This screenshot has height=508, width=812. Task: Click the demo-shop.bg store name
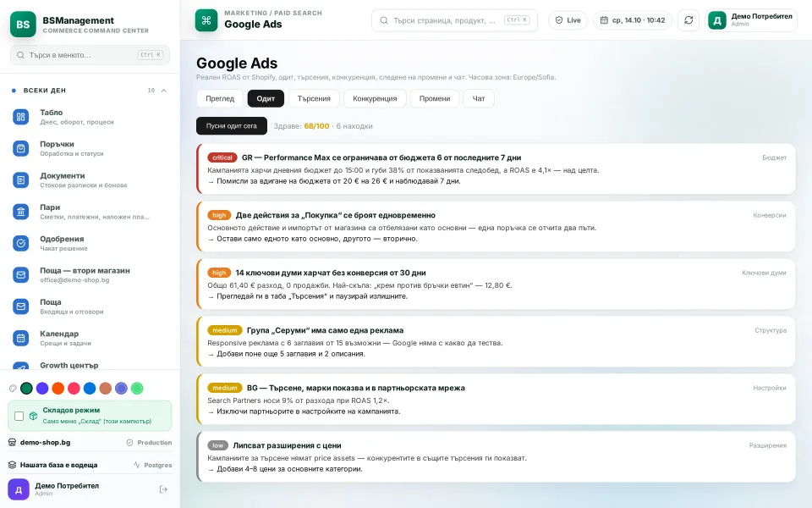45,442
